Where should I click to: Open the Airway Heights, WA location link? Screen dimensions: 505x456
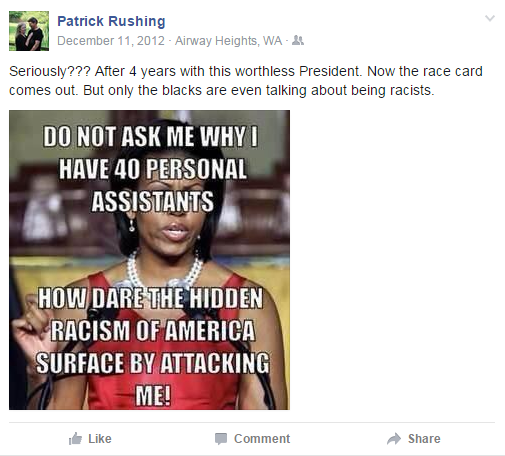[229, 41]
